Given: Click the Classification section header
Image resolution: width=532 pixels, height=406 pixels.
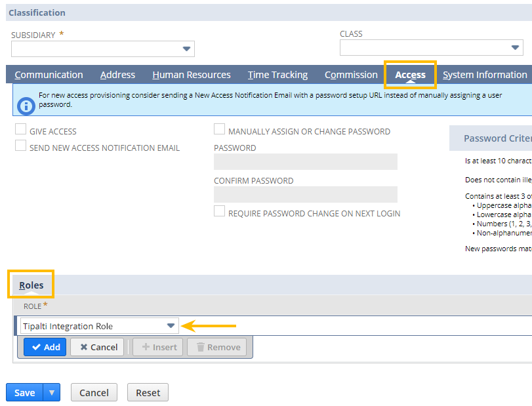Looking at the screenshot, I should [x=37, y=12].
